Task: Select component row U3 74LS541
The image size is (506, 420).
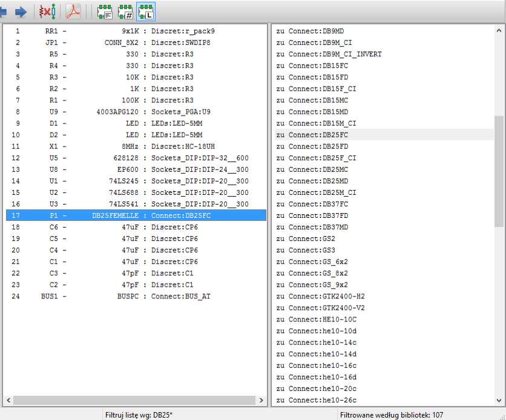Action: (136, 204)
